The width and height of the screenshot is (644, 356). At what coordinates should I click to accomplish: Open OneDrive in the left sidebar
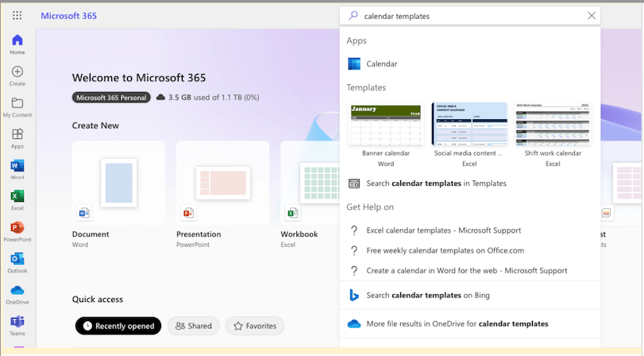17,294
